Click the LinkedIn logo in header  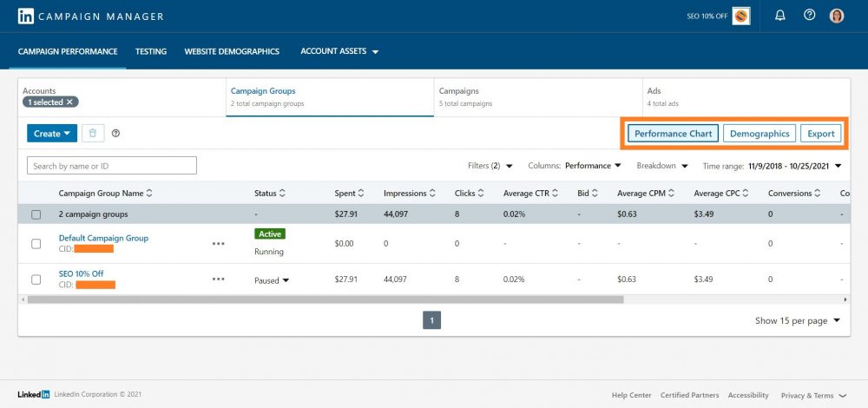point(25,16)
